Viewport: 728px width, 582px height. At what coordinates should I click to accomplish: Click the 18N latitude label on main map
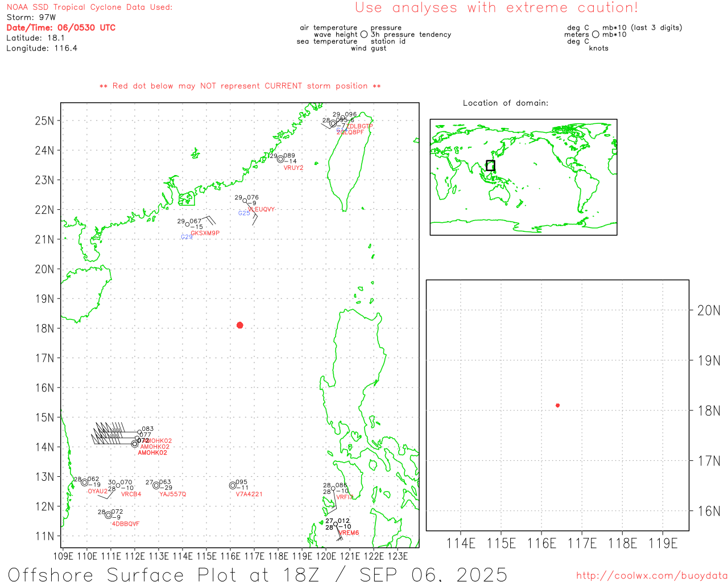click(44, 329)
